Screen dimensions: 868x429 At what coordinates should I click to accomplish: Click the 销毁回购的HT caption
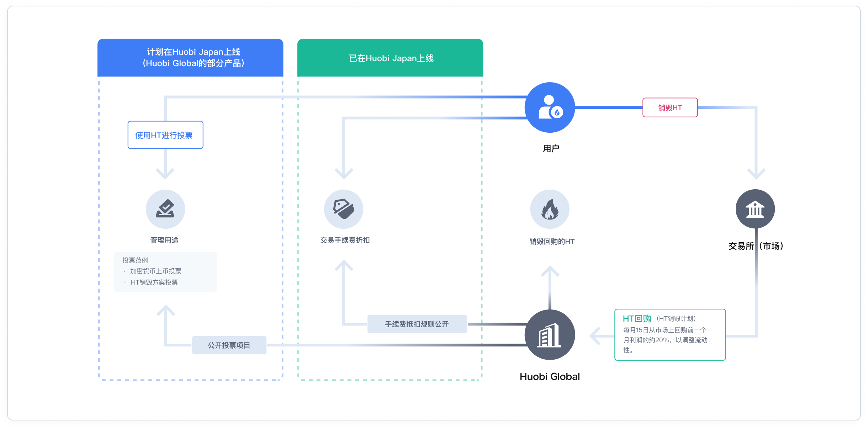pos(552,242)
